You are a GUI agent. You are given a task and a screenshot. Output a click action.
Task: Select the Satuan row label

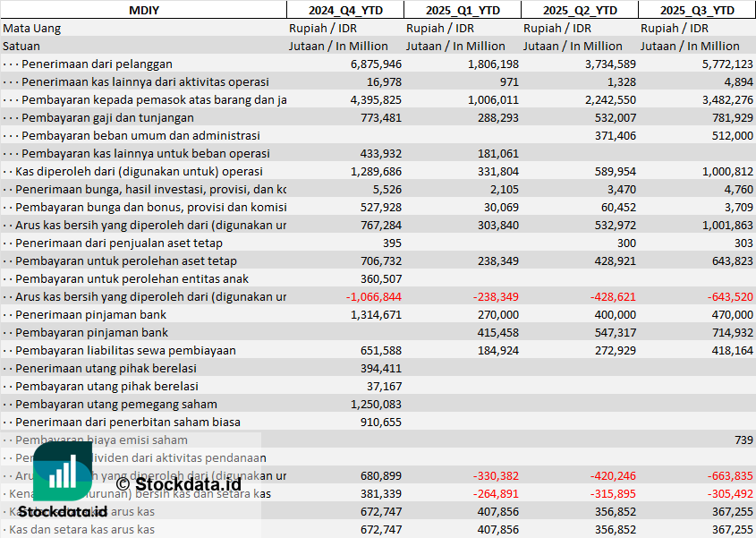click(x=21, y=47)
